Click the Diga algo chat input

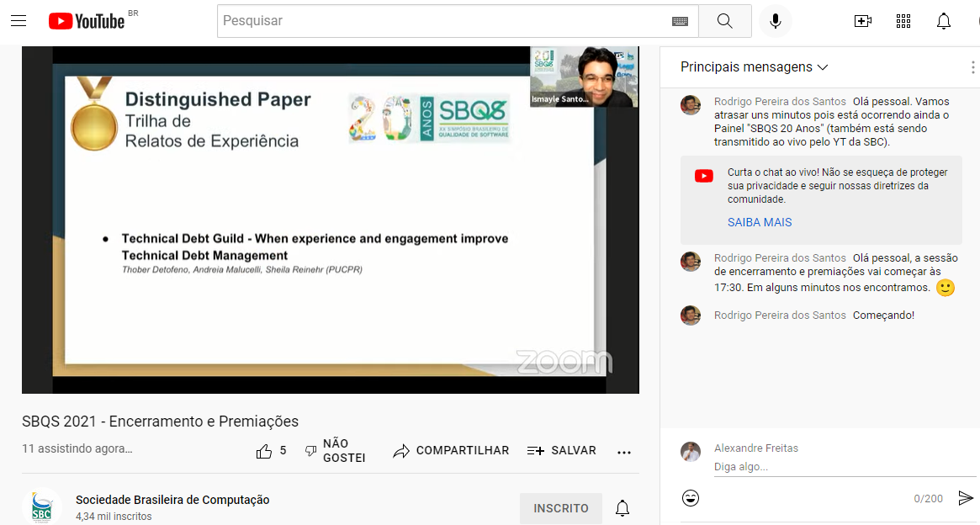point(833,467)
